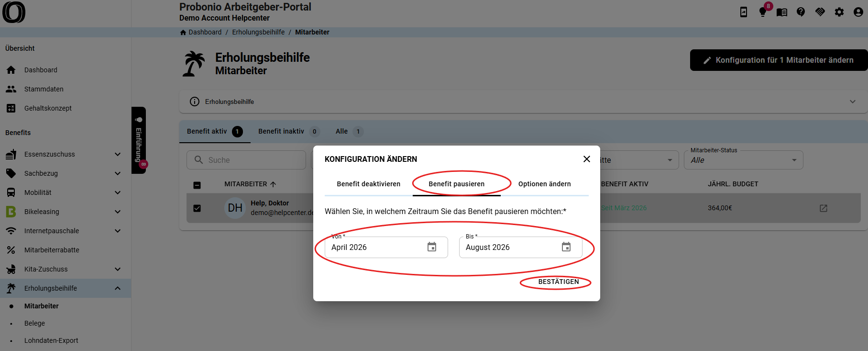Viewport: 868px width, 351px height.
Task: Expand the Sachbezug submenu chevron
Action: (118, 173)
